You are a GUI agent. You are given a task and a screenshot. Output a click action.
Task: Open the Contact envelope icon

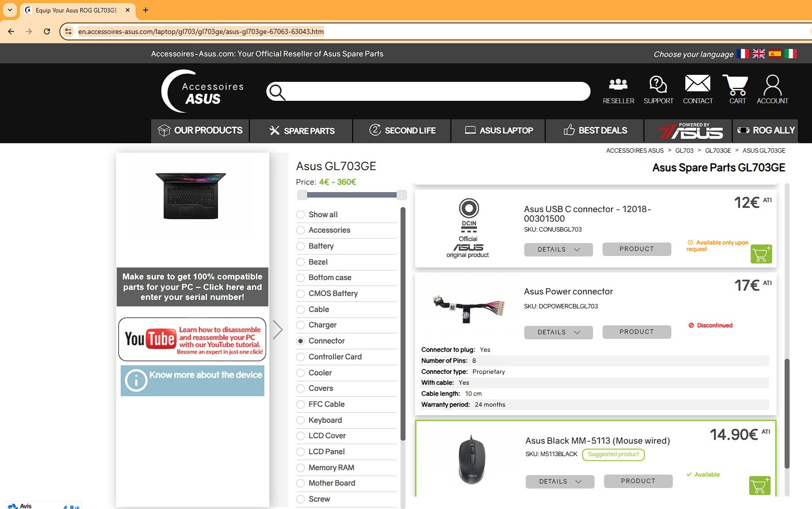tap(697, 90)
